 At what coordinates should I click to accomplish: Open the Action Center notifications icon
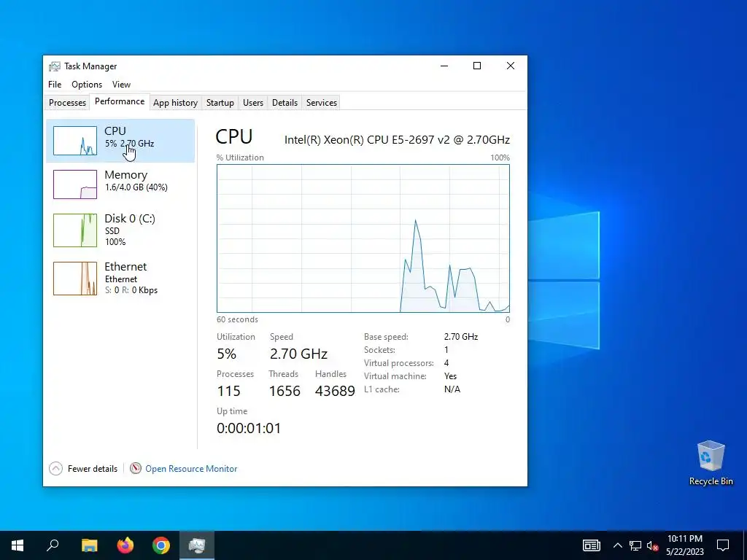(723, 545)
